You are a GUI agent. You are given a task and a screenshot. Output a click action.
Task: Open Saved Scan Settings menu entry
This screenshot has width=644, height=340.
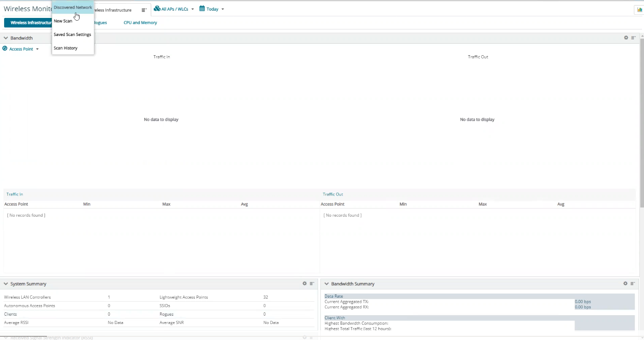pos(73,35)
